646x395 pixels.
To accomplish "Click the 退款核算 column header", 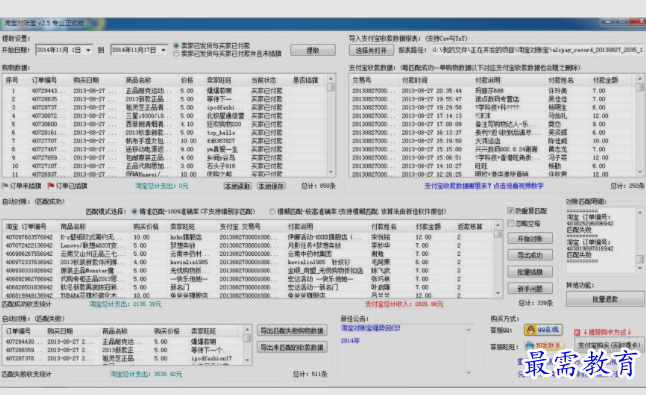I will point(469,227).
